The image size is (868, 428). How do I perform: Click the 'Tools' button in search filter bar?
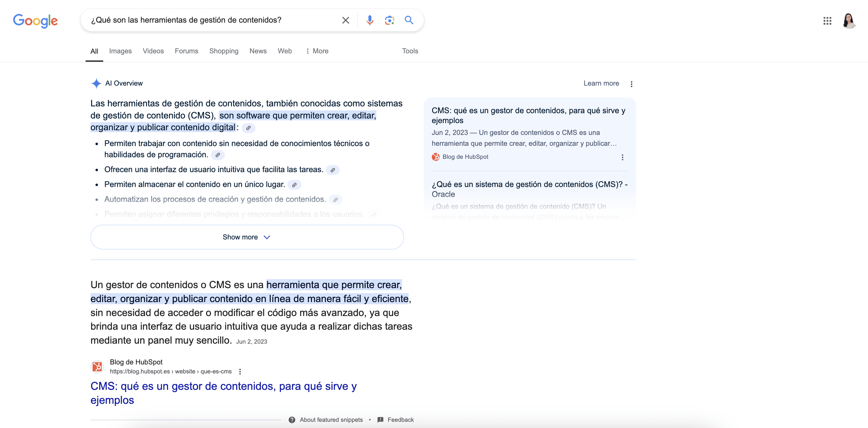[410, 51]
